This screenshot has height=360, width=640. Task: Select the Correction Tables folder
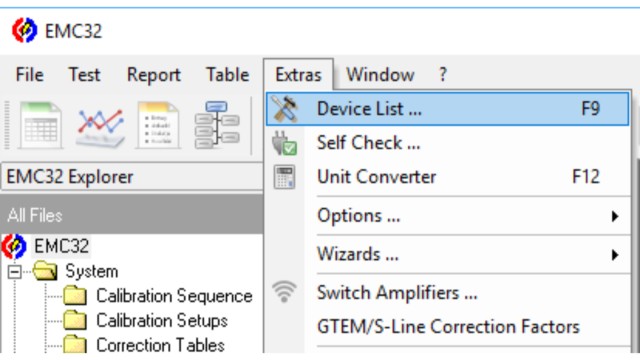click(144, 345)
